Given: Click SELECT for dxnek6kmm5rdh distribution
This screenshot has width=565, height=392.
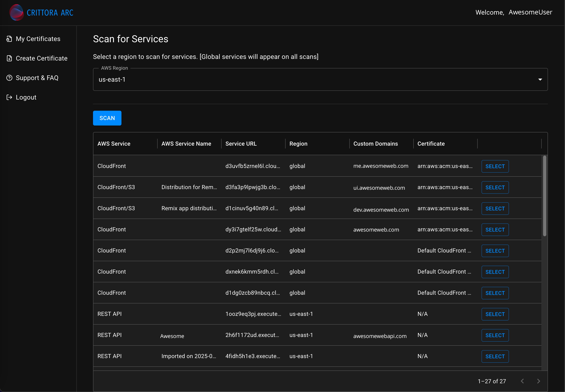Looking at the screenshot, I should pos(495,272).
